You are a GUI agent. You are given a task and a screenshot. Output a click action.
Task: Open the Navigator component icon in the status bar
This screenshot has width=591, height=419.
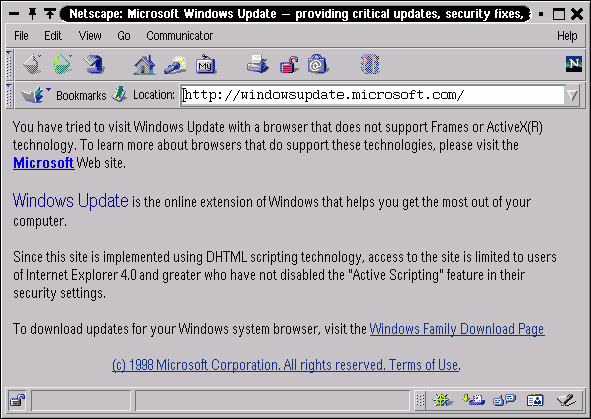[x=442, y=400]
